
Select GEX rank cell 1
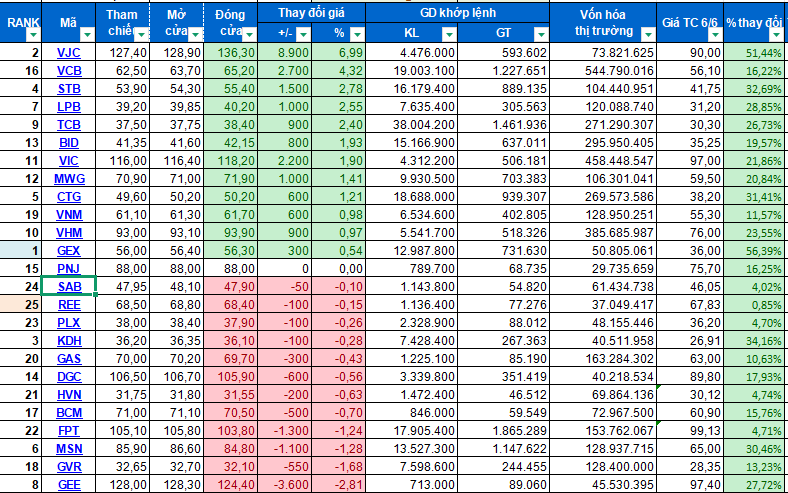[x=21, y=251]
